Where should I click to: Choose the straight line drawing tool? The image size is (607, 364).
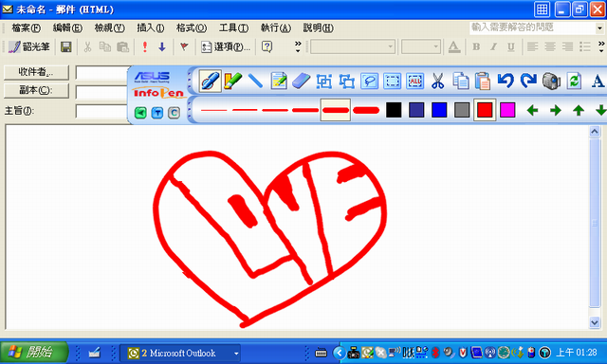click(x=255, y=81)
